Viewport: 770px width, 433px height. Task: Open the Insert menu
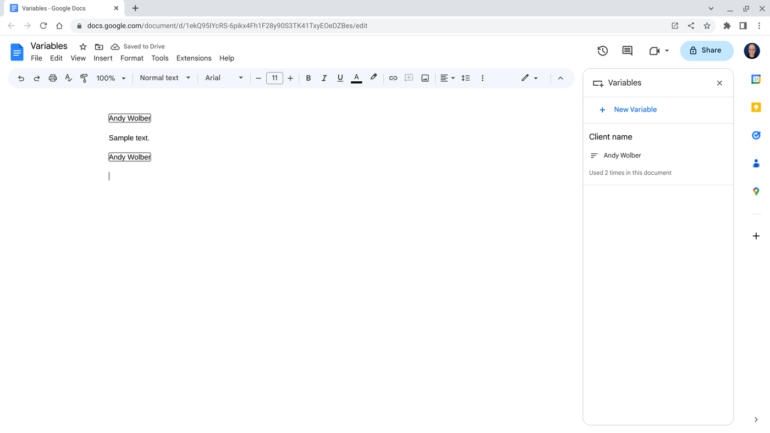[103, 58]
